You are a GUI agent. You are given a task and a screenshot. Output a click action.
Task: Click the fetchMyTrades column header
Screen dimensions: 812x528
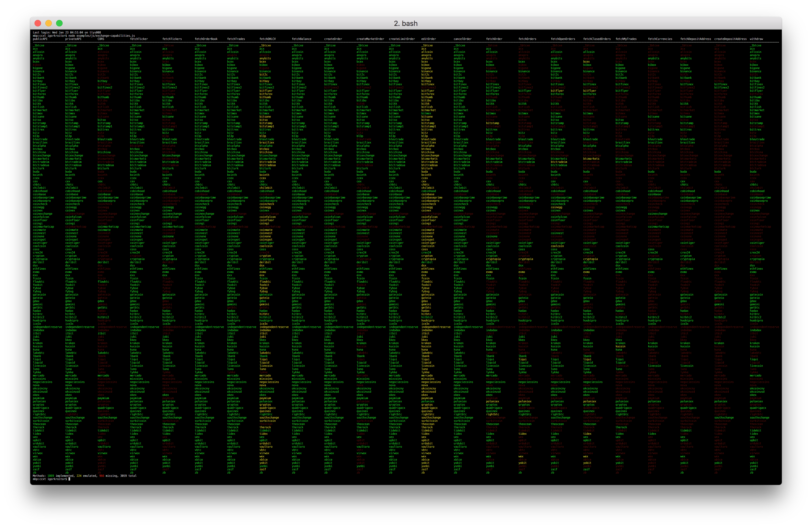tap(626, 39)
